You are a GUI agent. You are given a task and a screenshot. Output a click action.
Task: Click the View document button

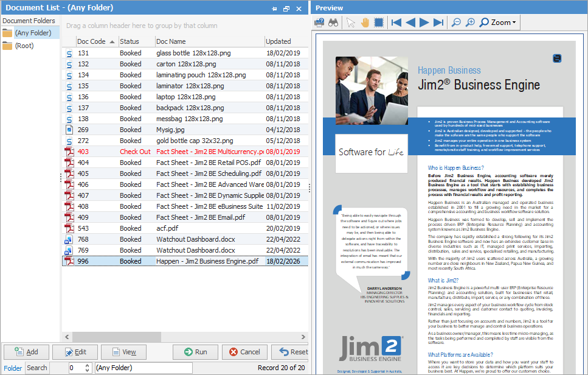pos(124,352)
